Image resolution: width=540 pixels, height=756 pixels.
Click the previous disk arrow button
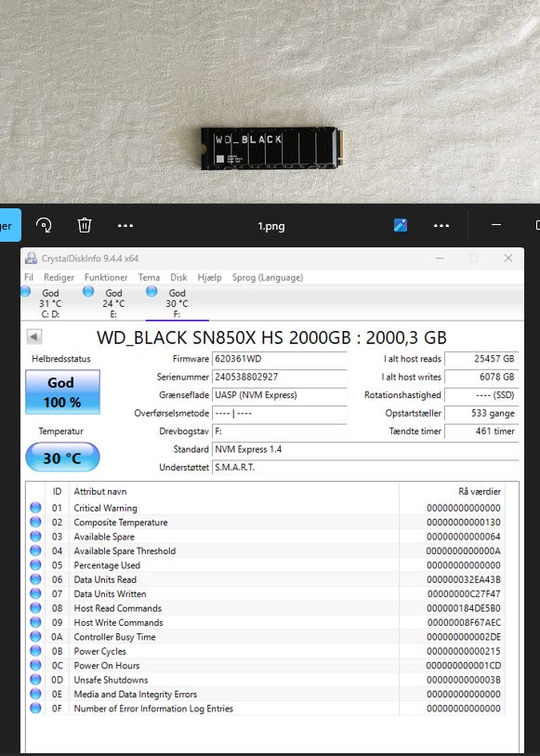click(34, 337)
